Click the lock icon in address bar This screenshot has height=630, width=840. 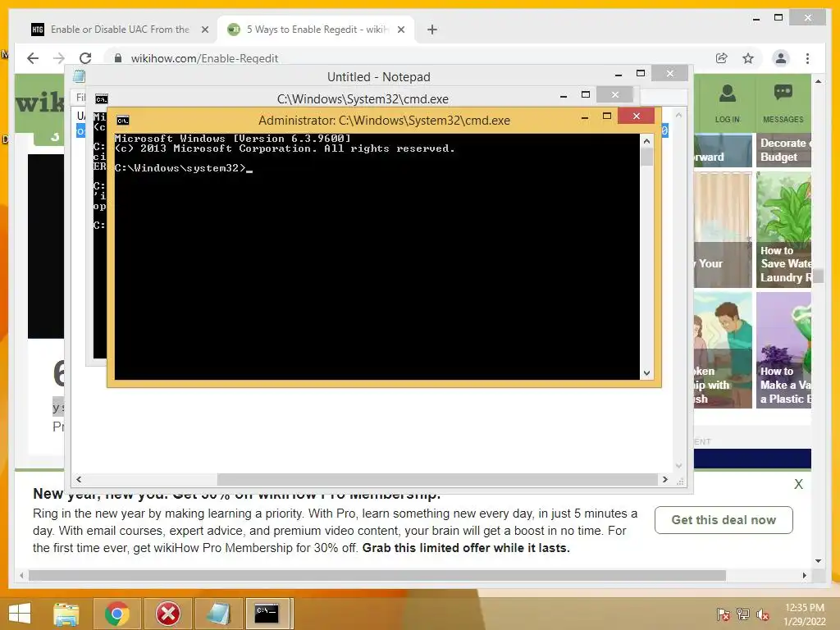(x=118, y=58)
